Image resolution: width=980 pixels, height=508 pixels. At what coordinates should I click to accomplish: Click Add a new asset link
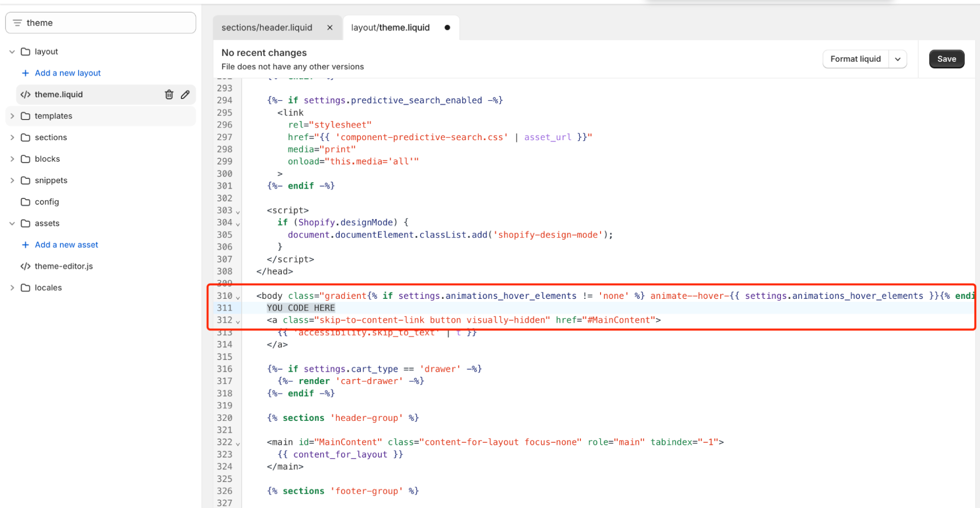point(66,245)
